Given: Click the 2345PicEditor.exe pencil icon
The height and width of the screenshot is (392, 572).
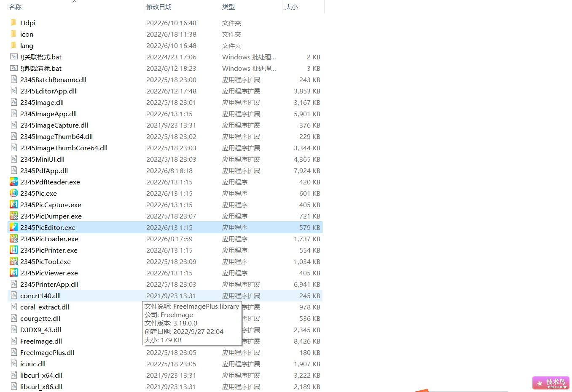Looking at the screenshot, I should (13, 227).
